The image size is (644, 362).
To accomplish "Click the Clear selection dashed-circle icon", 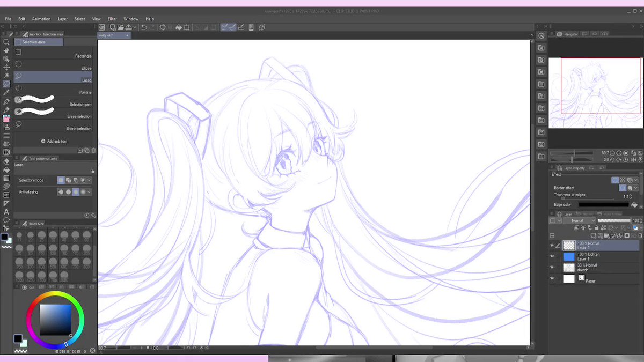I will click(x=163, y=27).
